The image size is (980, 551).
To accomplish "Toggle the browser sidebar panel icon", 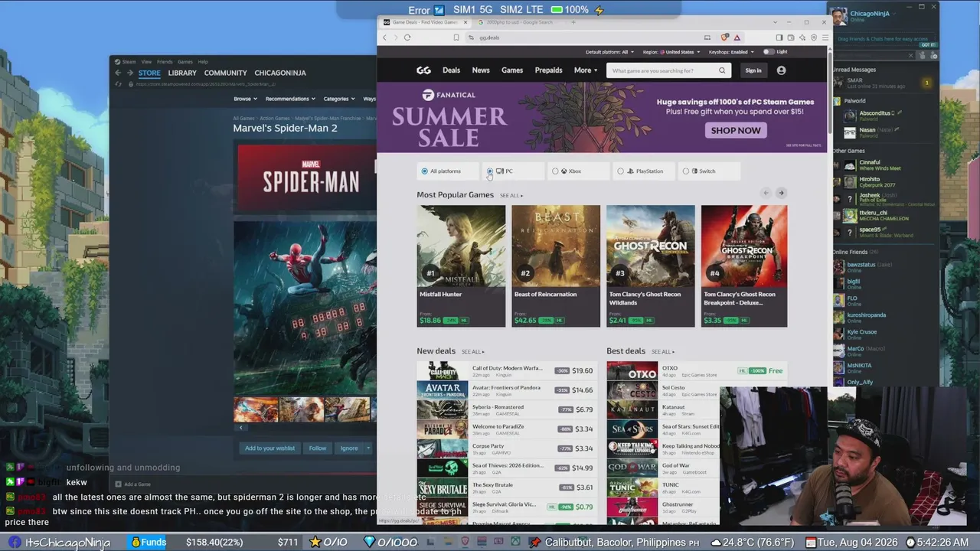I will [779, 37].
